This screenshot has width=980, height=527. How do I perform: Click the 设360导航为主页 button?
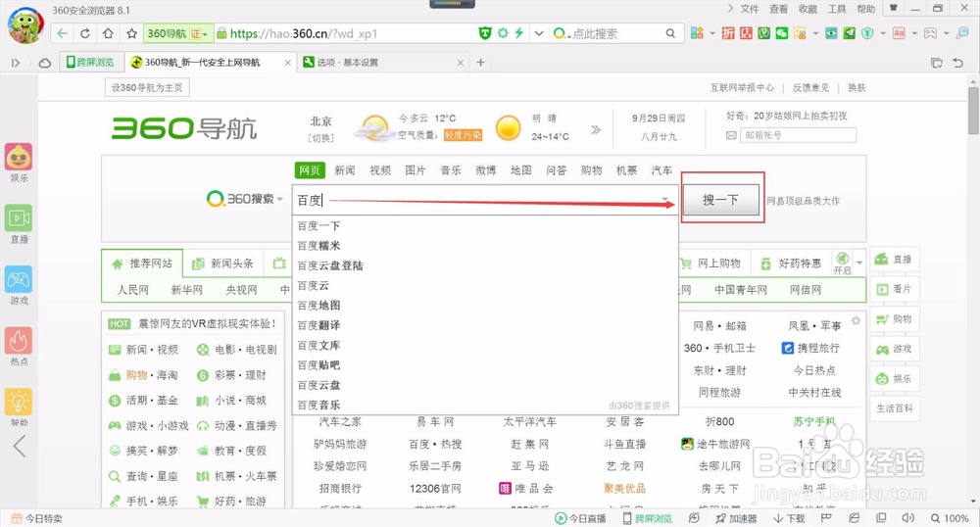click(147, 87)
